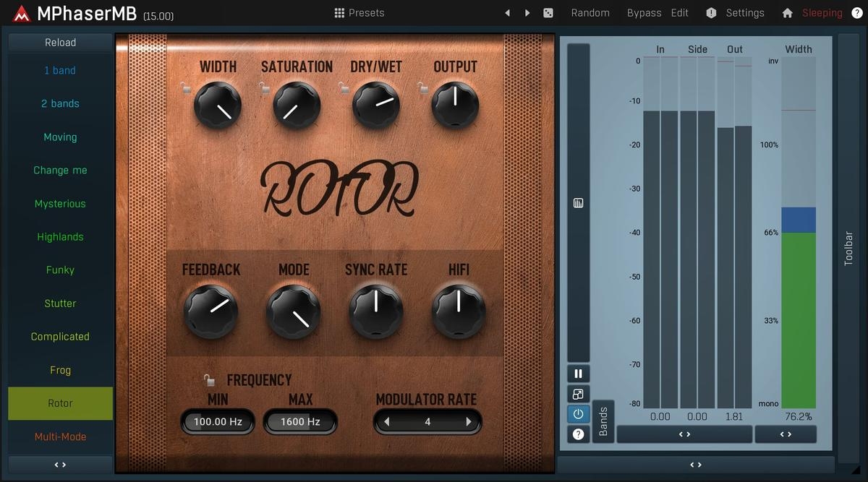
Task: Toggle the meter power button
Action: 578,414
